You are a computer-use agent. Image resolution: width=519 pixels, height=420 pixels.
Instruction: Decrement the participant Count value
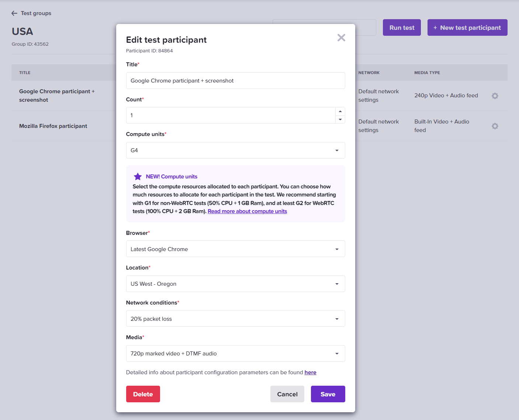point(340,119)
